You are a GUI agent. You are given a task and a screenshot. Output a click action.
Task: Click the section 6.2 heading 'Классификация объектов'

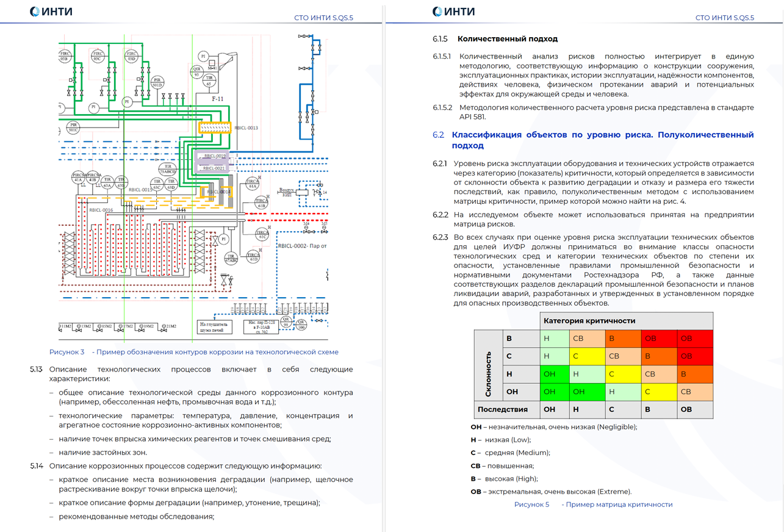tap(602, 140)
